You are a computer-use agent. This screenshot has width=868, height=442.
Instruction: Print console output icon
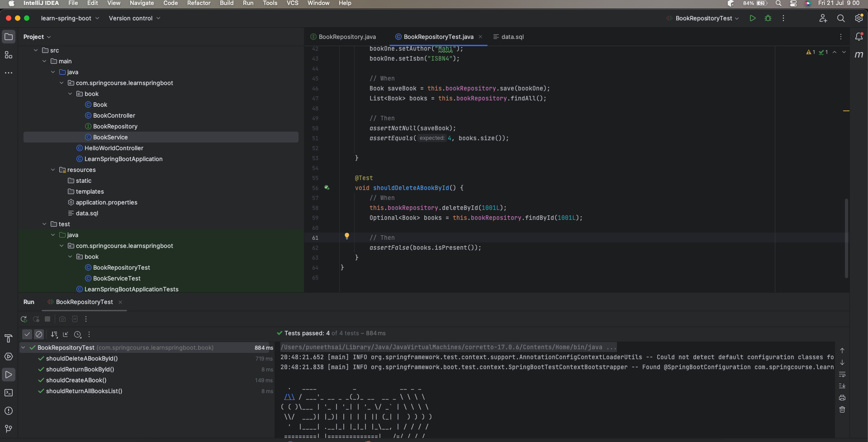[842, 398]
